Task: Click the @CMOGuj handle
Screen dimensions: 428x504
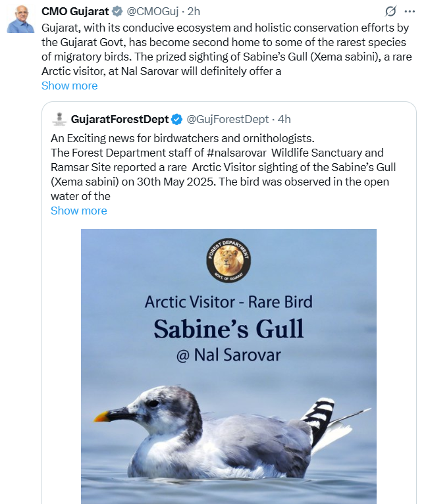Action: (151, 12)
